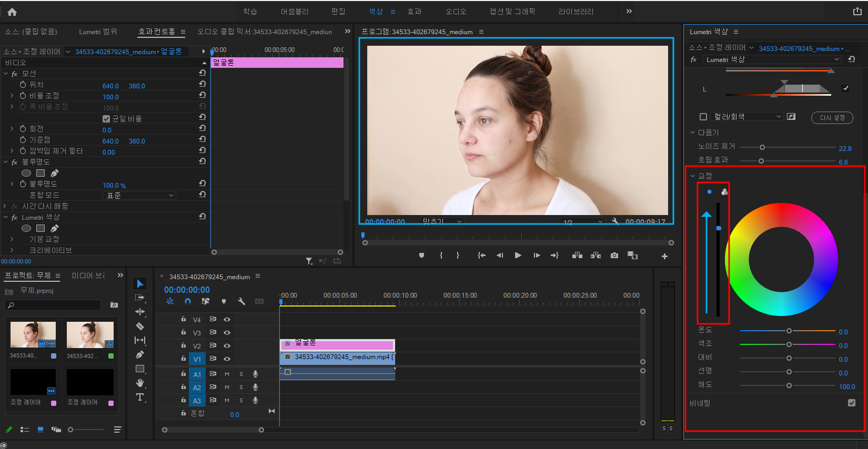
Task: Switch project panel to icon view
Action: pos(41,430)
